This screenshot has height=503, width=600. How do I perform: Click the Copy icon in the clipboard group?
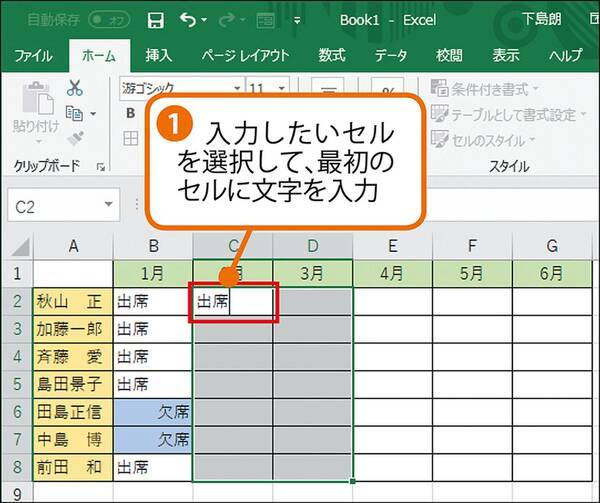click(73, 113)
